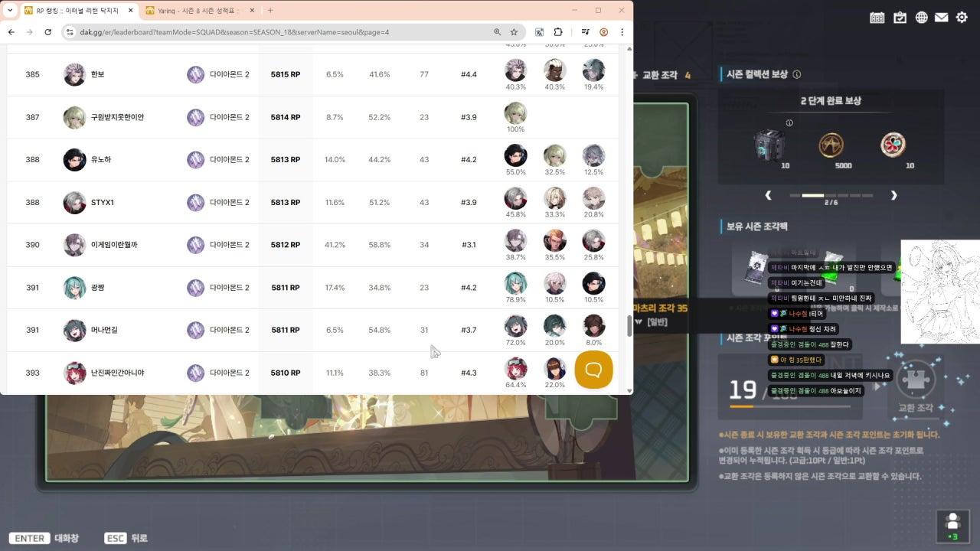Screen dimensions: 980x551
Task: Click STYX1's 45.8% character icon
Action: pos(516,198)
